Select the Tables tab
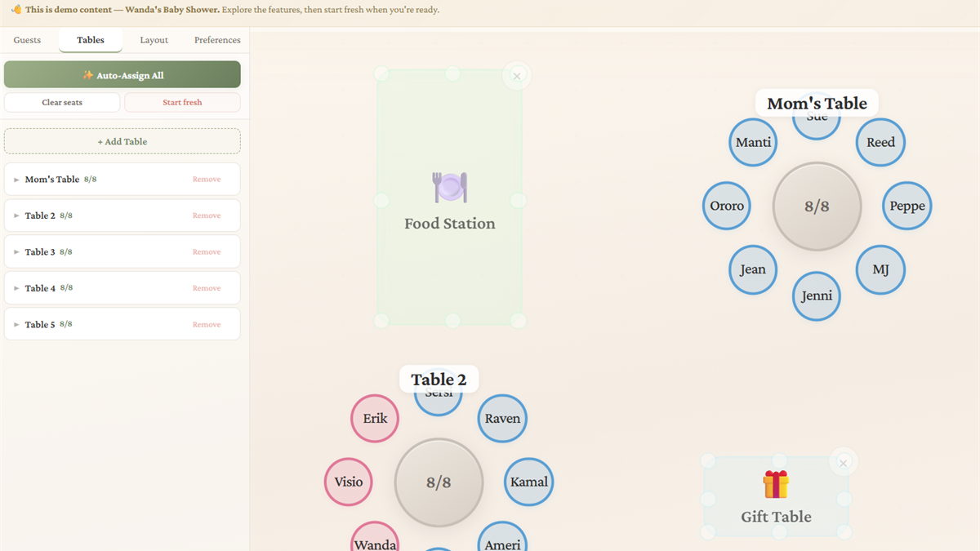 [x=91, y=40]
